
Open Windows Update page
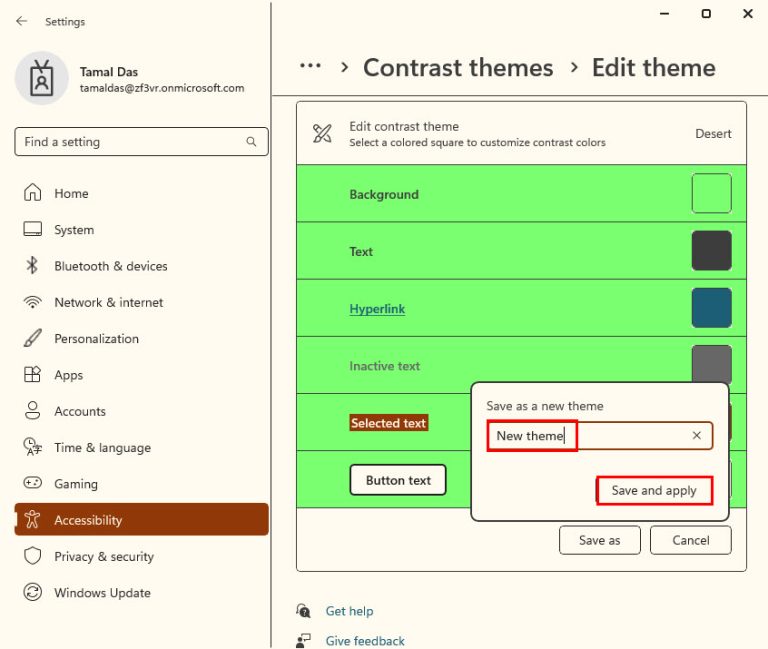[x=142, y=592]
